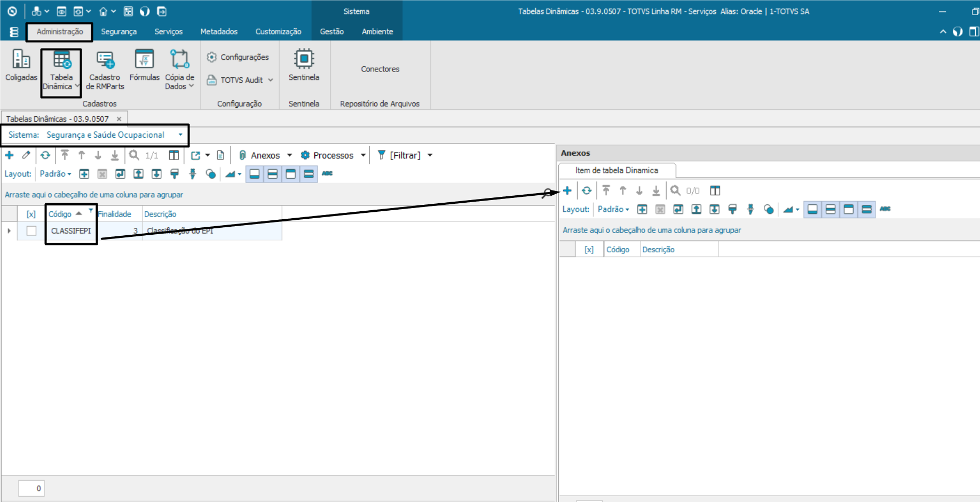
Task: Open Configurações in the ribbon
Action: pos(238,57)
